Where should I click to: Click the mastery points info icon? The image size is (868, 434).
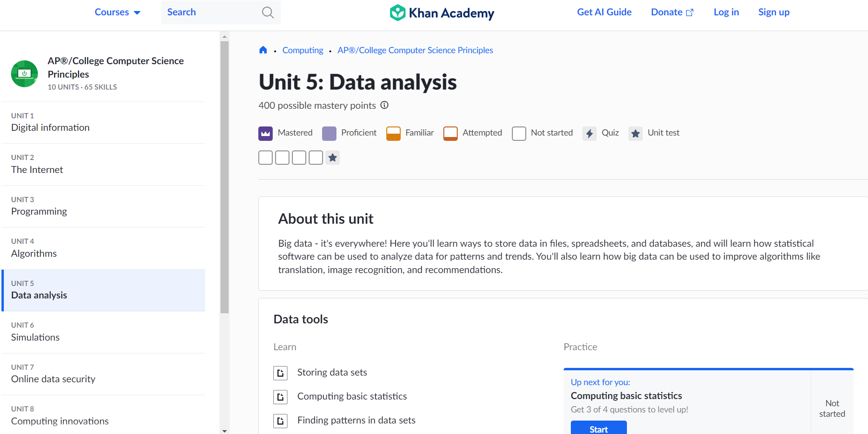[x=384, y=105]
